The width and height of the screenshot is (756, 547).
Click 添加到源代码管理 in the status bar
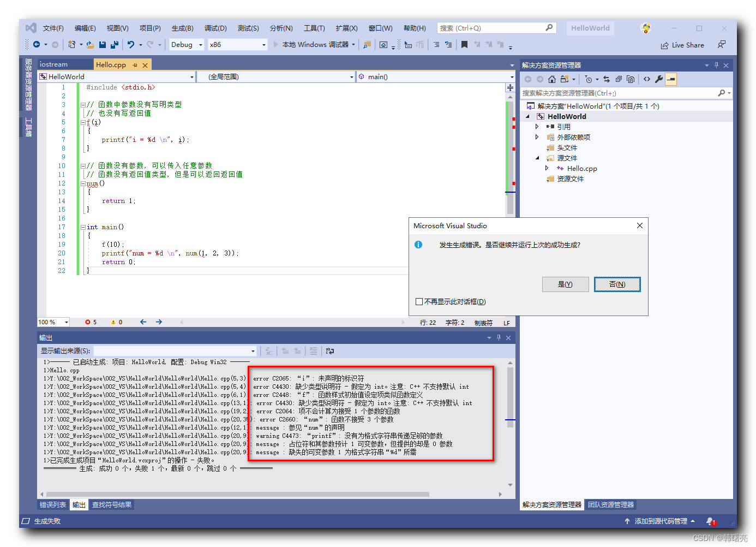661,521
